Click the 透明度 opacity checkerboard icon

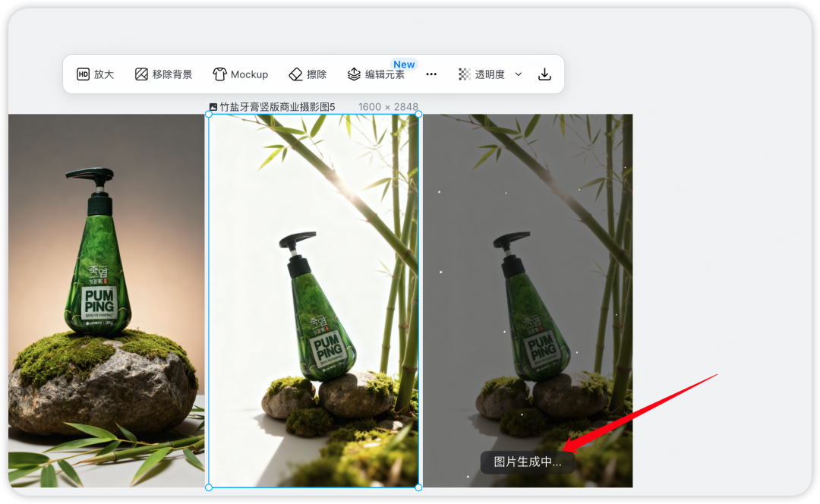click(x=465, y=74)
